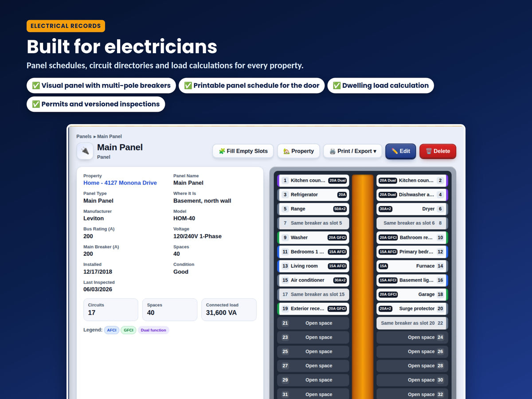The height and width of the screenshot is (399, 532).
Task: Open Home - 4127 Monona Drive link
Action: tap(120, 183)
